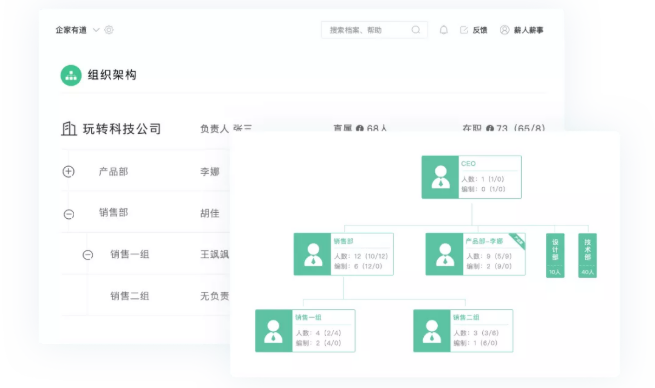Click the 在职 info icon

click(490, 129)
